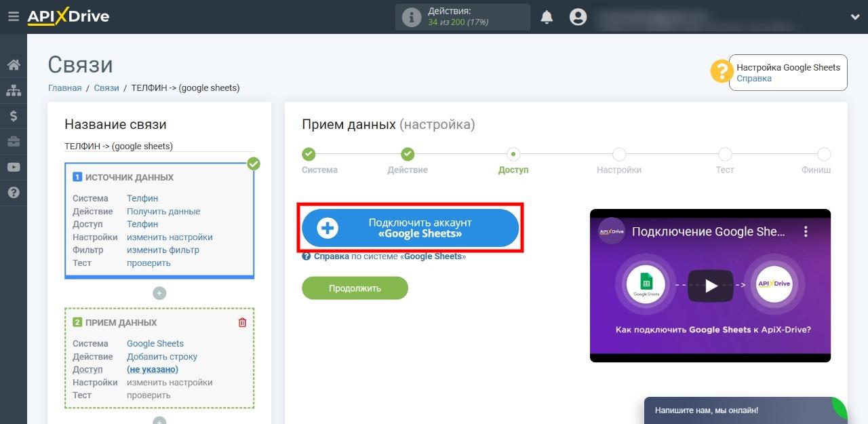Select the Доступ step
The height and width of the screenshot is (424, 868).
click(513, 161)
